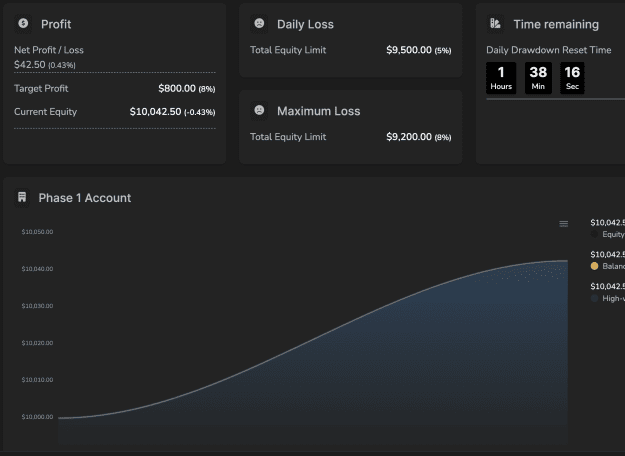Click the Min countdown box showing 38
The image size is (625, 456).
[538, 78]
